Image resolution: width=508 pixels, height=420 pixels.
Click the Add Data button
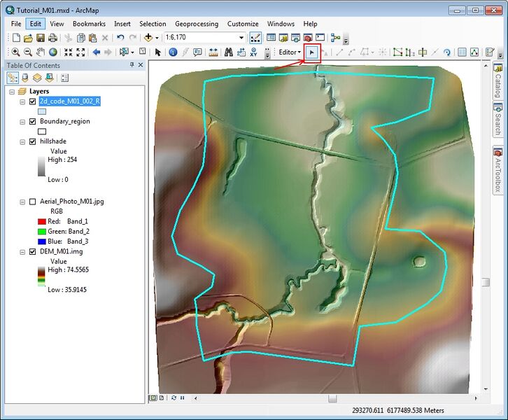click(x=148, y=37)
